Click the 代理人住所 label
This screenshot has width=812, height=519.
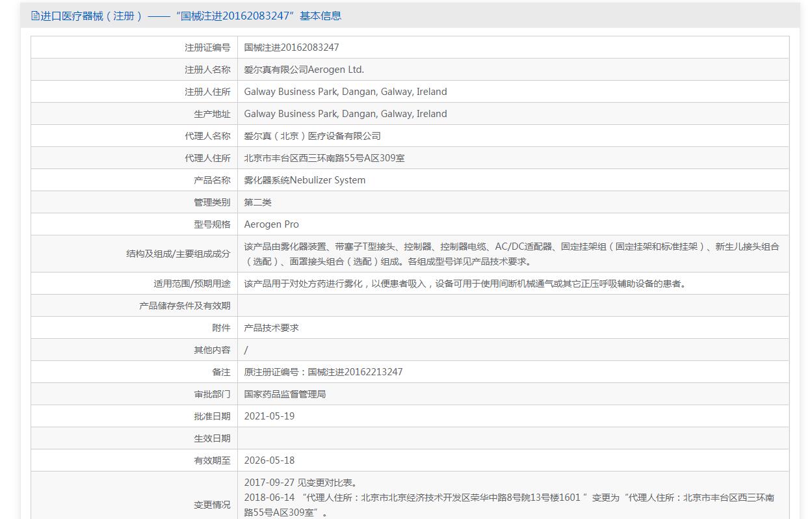point(207,158)
